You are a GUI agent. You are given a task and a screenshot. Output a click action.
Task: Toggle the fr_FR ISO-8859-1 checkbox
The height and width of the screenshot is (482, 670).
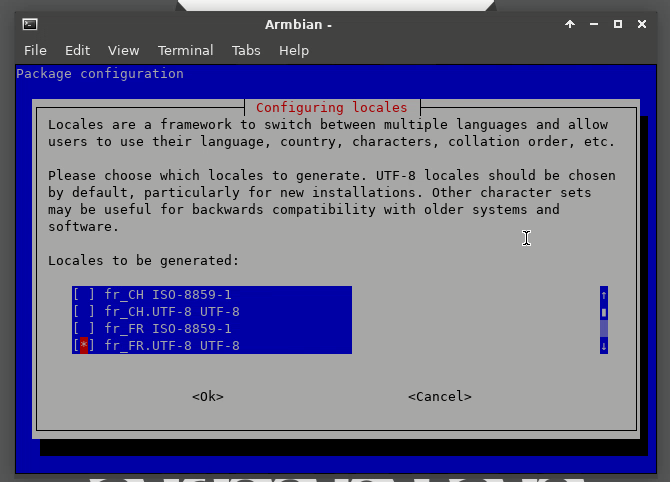coord(84,329)
